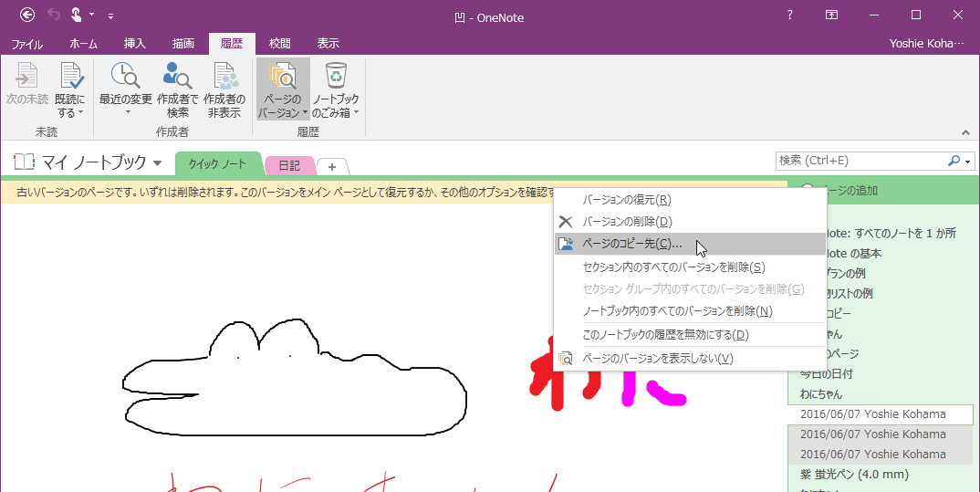The height and width of the screenshot is (492, 980).
Task: Choose ノートブック内のすべてのバージョンを削除(N)
Action: [x=690, y=310]
